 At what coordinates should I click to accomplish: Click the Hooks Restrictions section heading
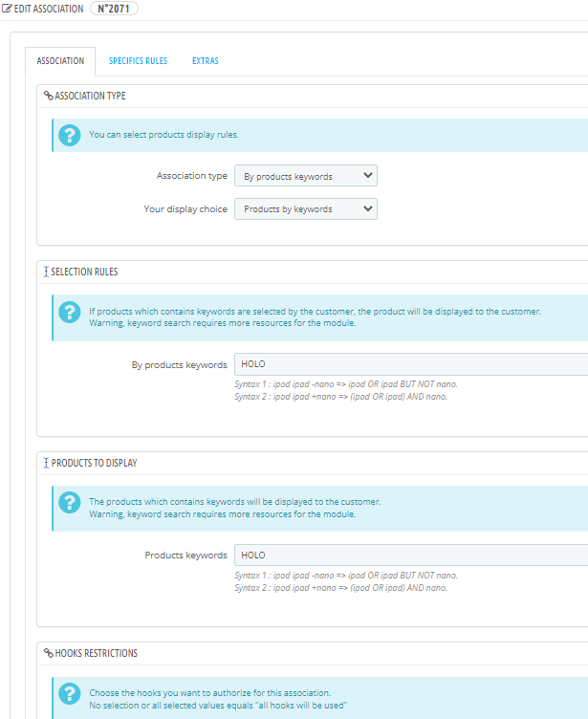pyautogui.click(x=97, y=653)
